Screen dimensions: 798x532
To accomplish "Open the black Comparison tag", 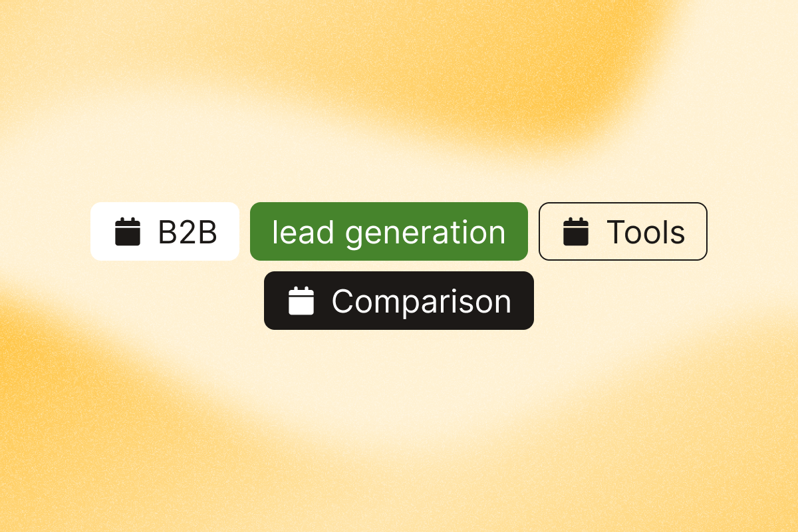I will (x=399, y=301).
